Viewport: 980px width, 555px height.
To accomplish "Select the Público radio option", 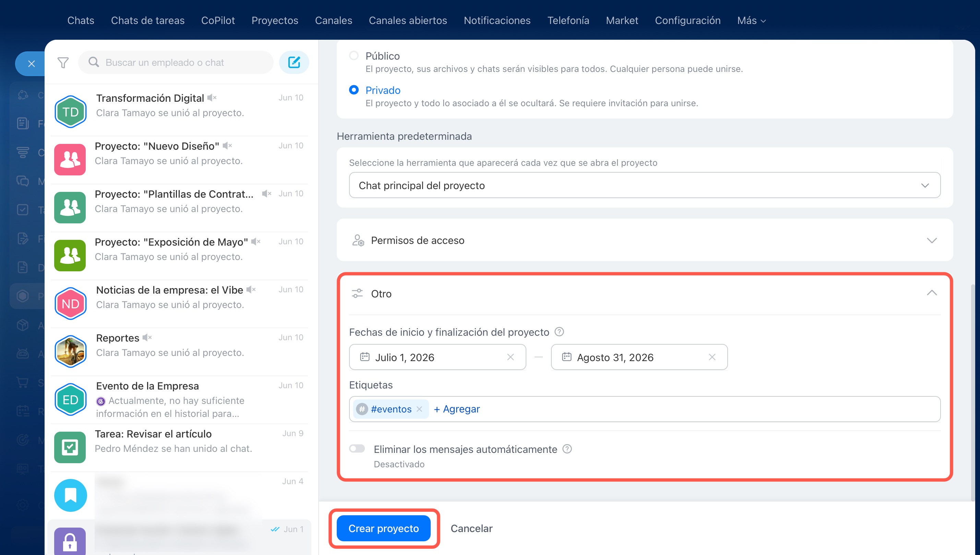I will [x=354, y=56].
